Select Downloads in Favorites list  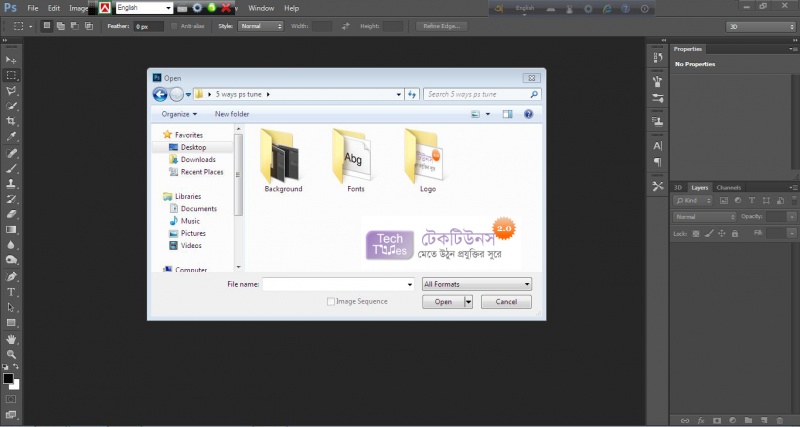[197, 160]
